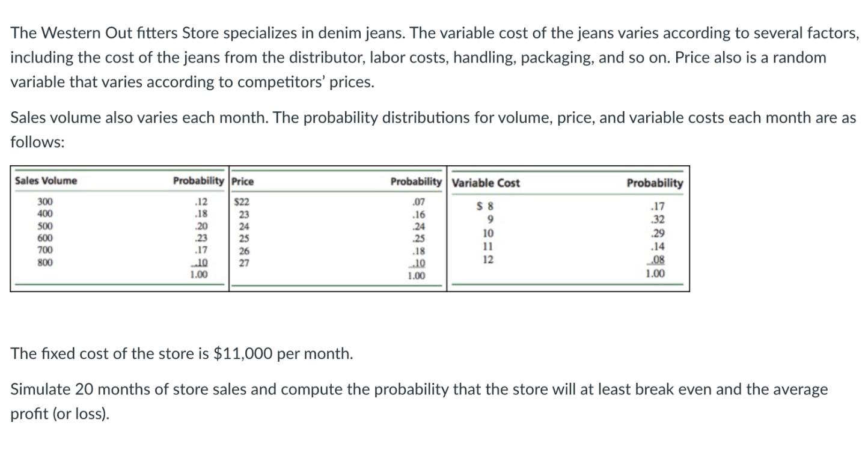Screen dimensions: 868x458
Task: Click the rightmost Probability column header
Action: click(x=654, y=183)
